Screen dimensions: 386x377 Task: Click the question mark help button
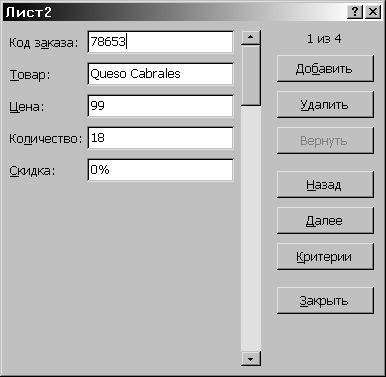point(355,12)
